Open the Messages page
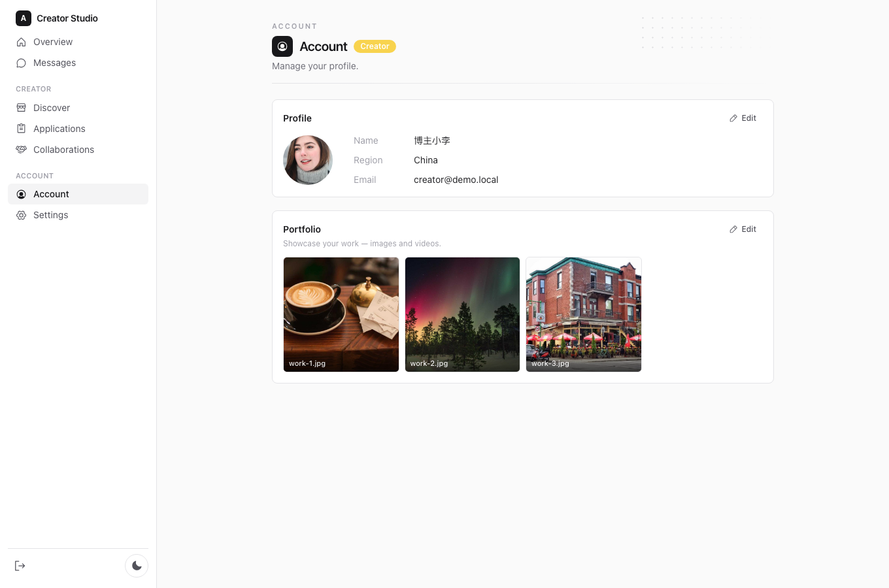The image size is (889, 588). pyautogui.click(x=78, y=63)
